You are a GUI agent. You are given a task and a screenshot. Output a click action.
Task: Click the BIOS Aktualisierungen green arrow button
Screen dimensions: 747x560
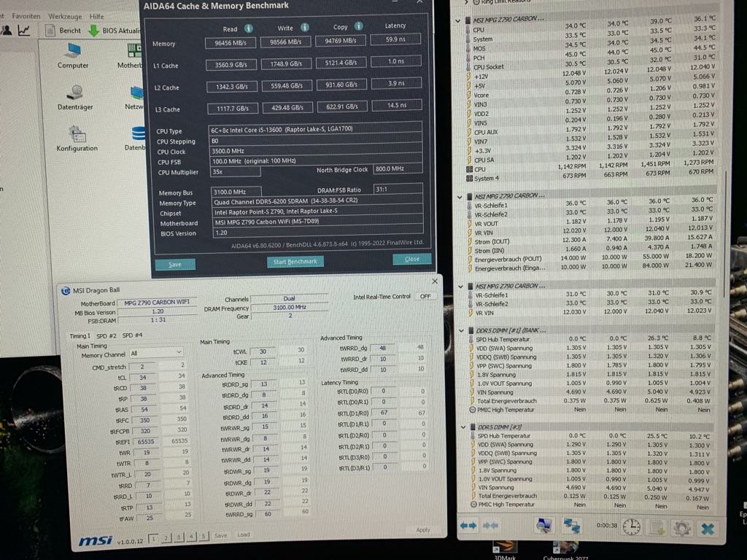click(x=114, y=31)
